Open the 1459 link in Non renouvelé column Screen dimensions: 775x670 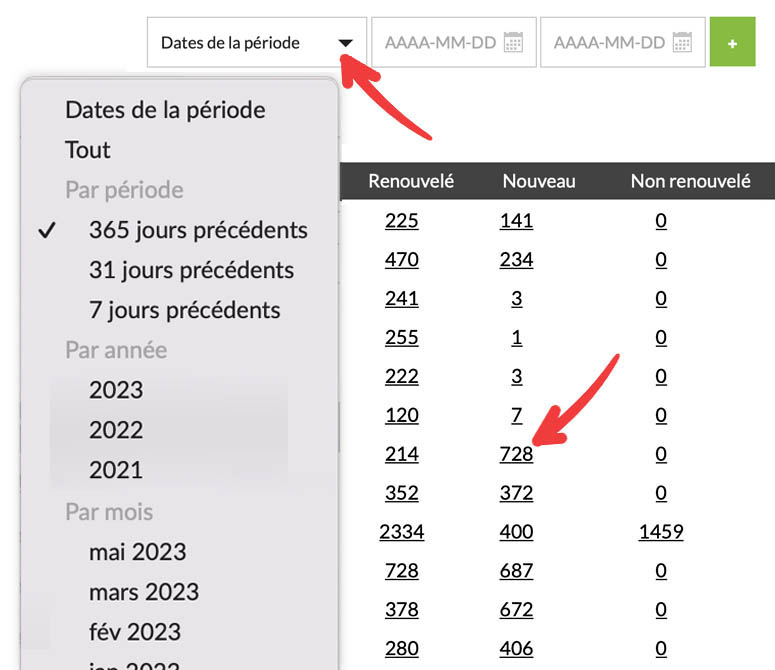point(660,532)
